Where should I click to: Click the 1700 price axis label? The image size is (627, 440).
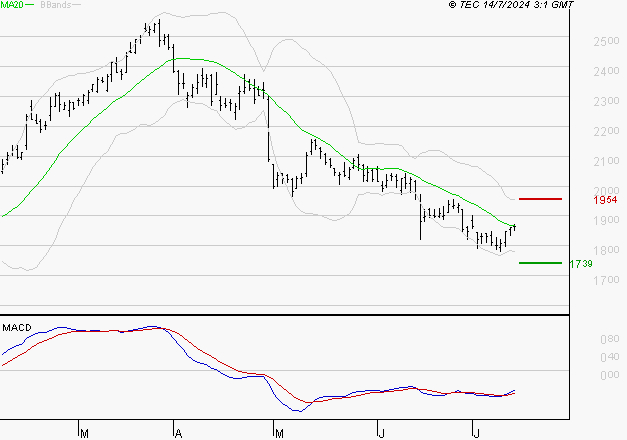606,280
